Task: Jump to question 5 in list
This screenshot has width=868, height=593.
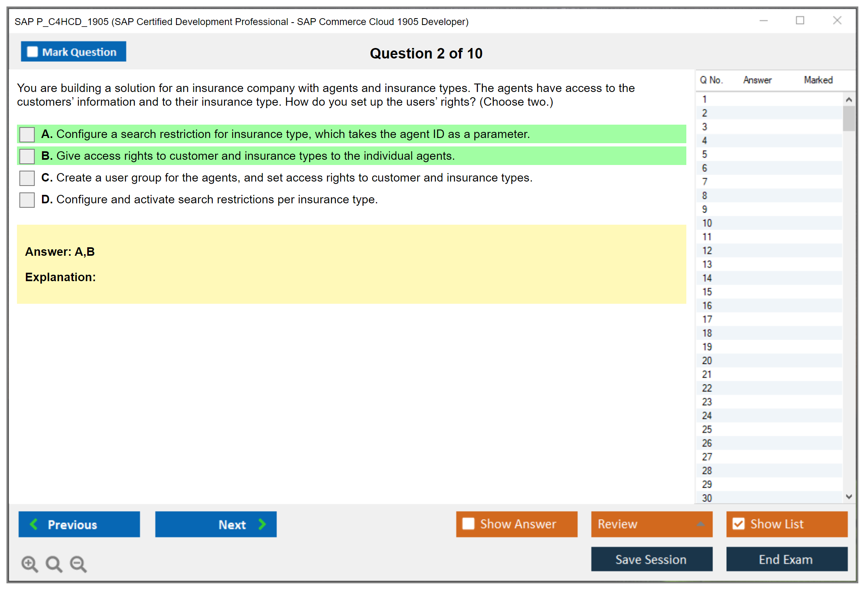Action: [704, 155]
